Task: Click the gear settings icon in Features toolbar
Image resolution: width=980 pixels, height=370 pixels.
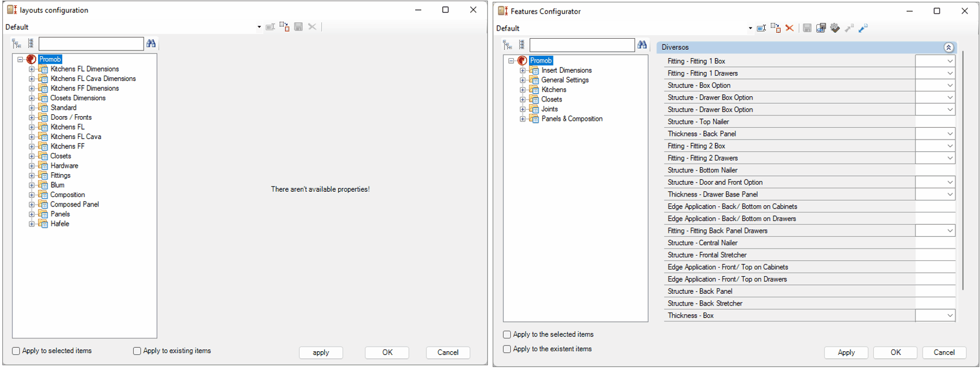Action: click(835, 28)
